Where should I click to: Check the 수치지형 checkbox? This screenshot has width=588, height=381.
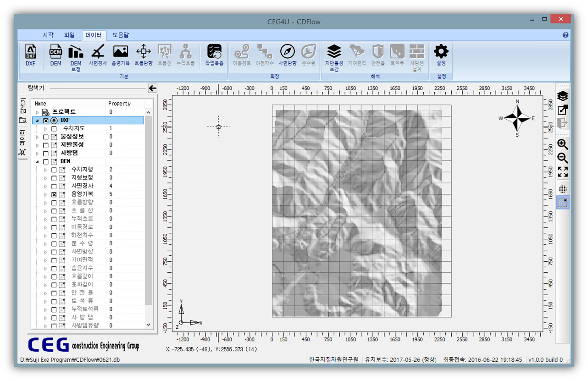point(54,170)
